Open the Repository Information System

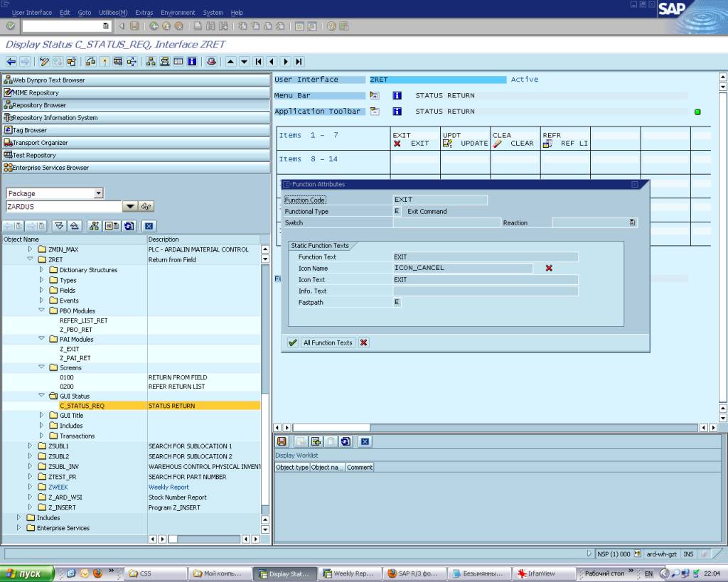pos(136,117)
